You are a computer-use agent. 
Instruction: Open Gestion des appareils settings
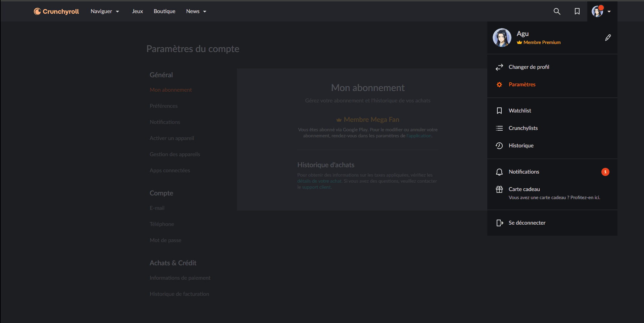pos(175,154)
